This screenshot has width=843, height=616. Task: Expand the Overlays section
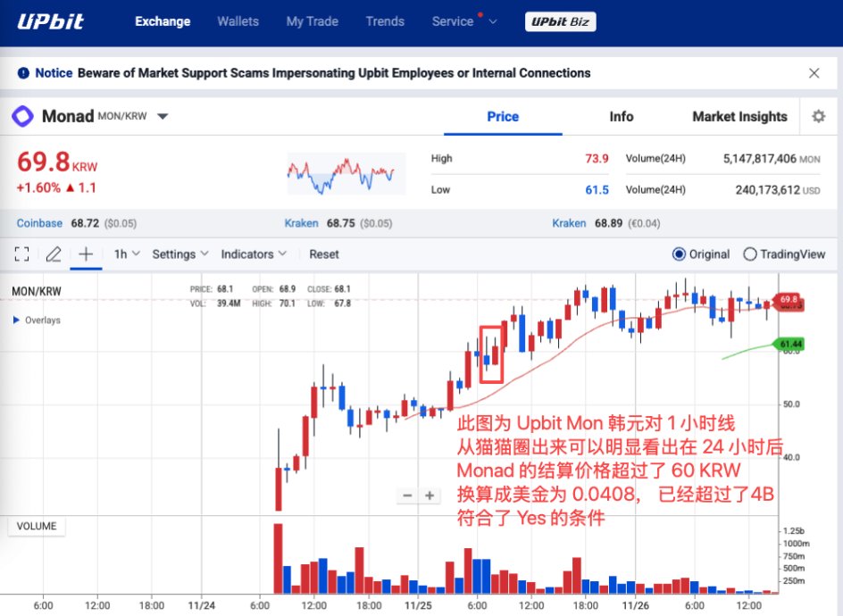[x=37, y=320]
